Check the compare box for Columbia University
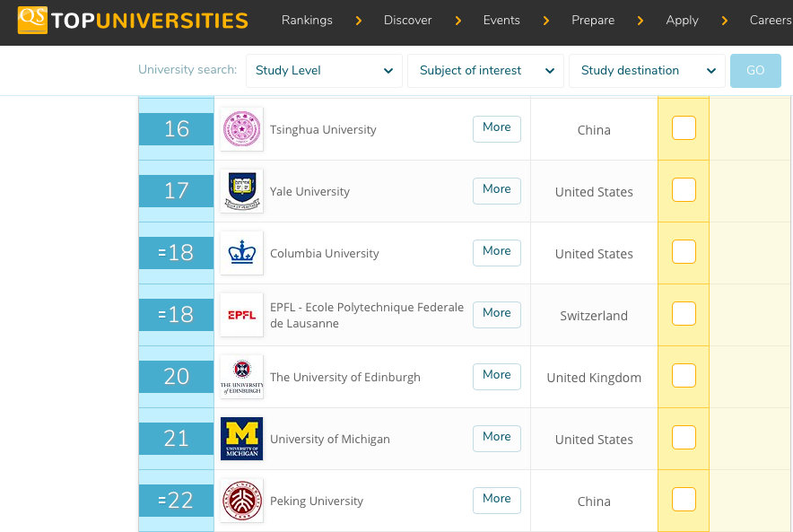 (x=684, y=252)
